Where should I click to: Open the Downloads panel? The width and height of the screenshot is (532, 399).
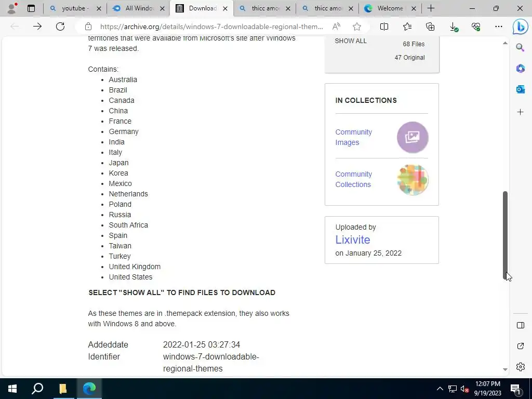[x=453, y=27]
